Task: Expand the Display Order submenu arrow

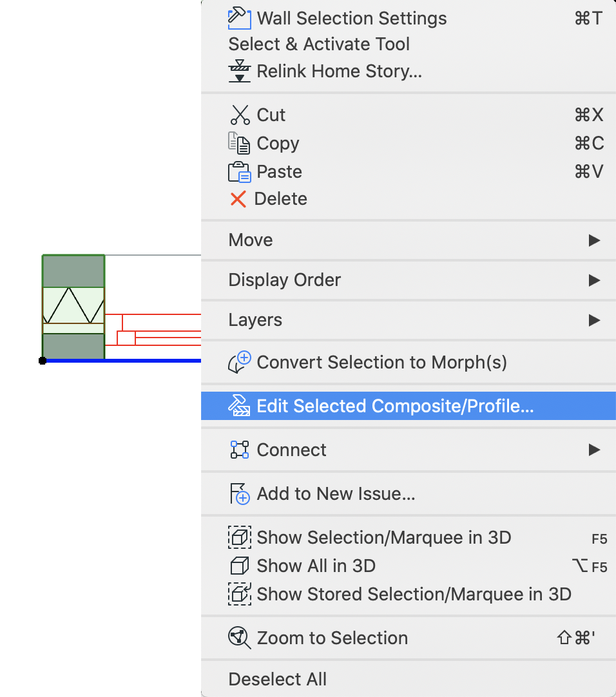Action: point(594,280)
